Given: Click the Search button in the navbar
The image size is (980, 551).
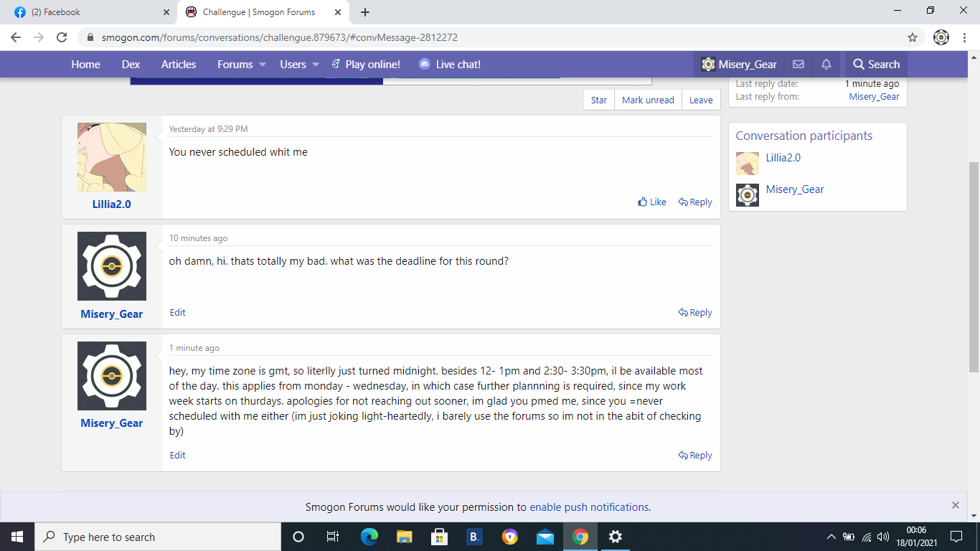Looking at the screenshot, I should [876, 65].
